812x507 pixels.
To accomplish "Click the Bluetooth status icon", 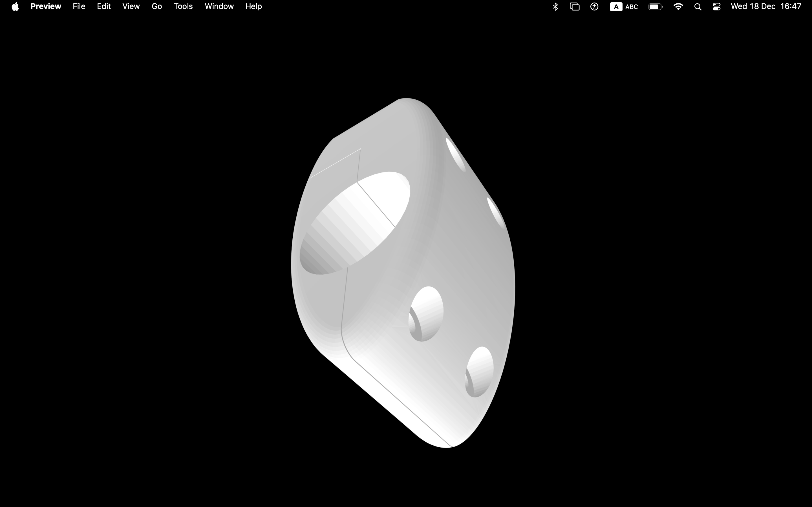I will click(x=555, y=7).
